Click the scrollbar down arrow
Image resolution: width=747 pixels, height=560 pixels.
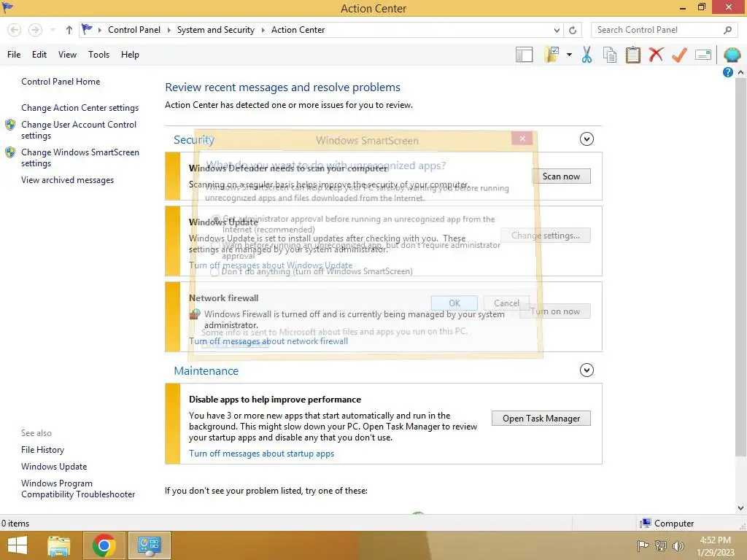[740, 508]
